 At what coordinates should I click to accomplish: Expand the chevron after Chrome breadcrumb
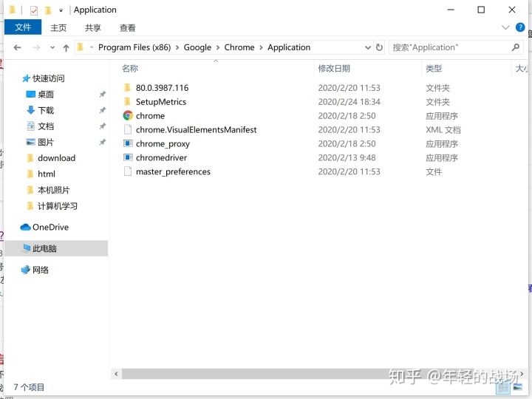(261, 47)
